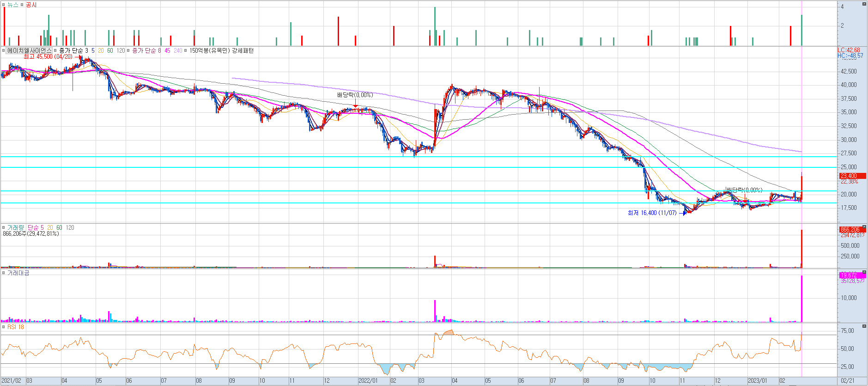The height and width of the screenshot is (386, 868).
Task: Select the 거래대금 indicator label
Action: tap(18, 273)
